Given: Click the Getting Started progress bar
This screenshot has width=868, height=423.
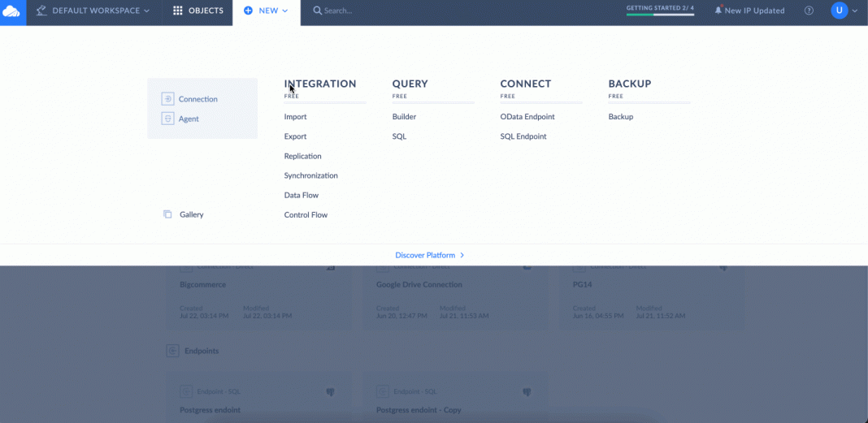Looking at the screenshot, I should tap(659, 14).
